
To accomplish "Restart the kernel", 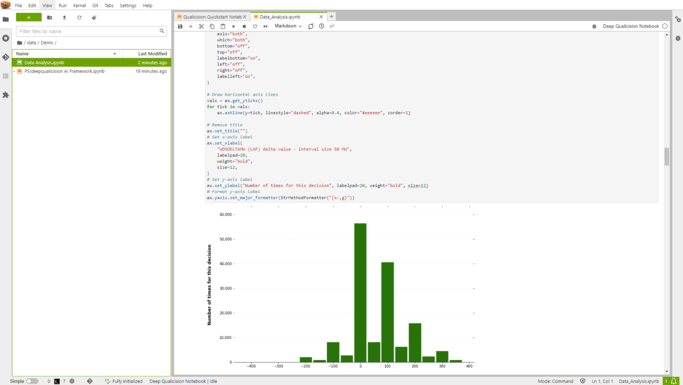I will point(255,27).
